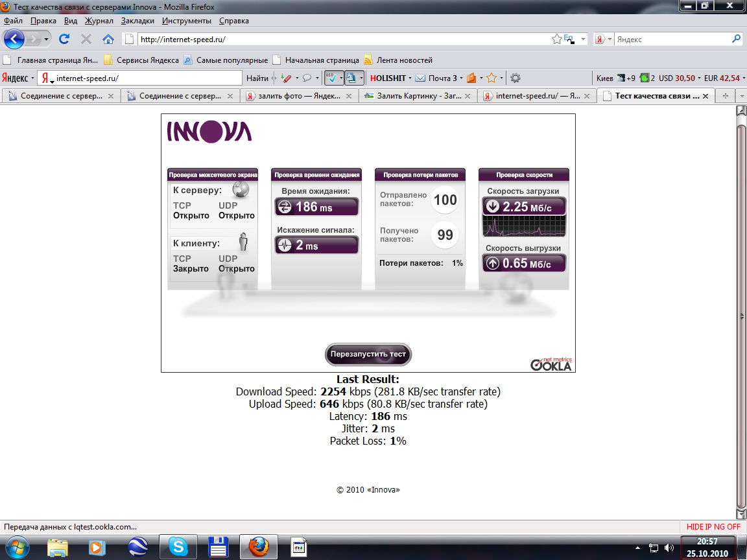This screenshot has height=560, width=747.
Task: Open the address bar history dropdown arrow
Action: [x=583, y=39]
